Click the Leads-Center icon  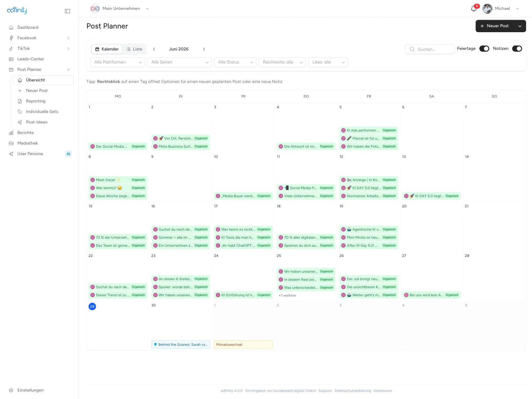11,59
